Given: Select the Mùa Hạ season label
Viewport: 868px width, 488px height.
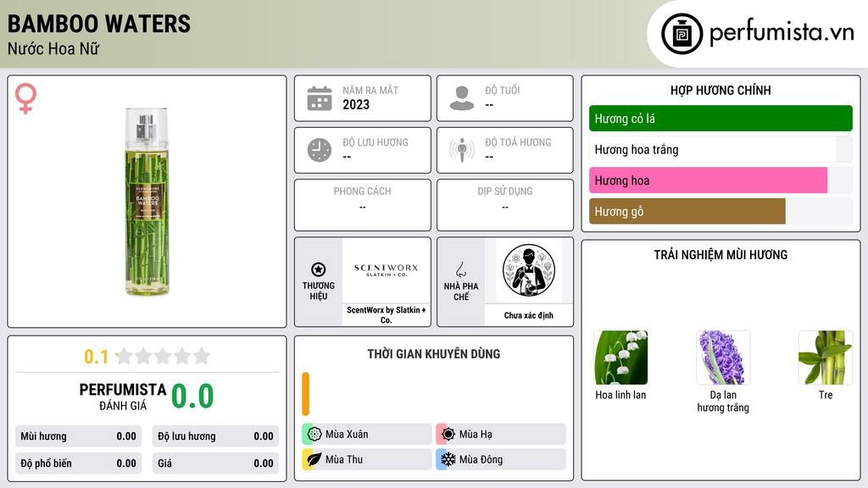Looking at the screenshot, I should coord(476,435).
